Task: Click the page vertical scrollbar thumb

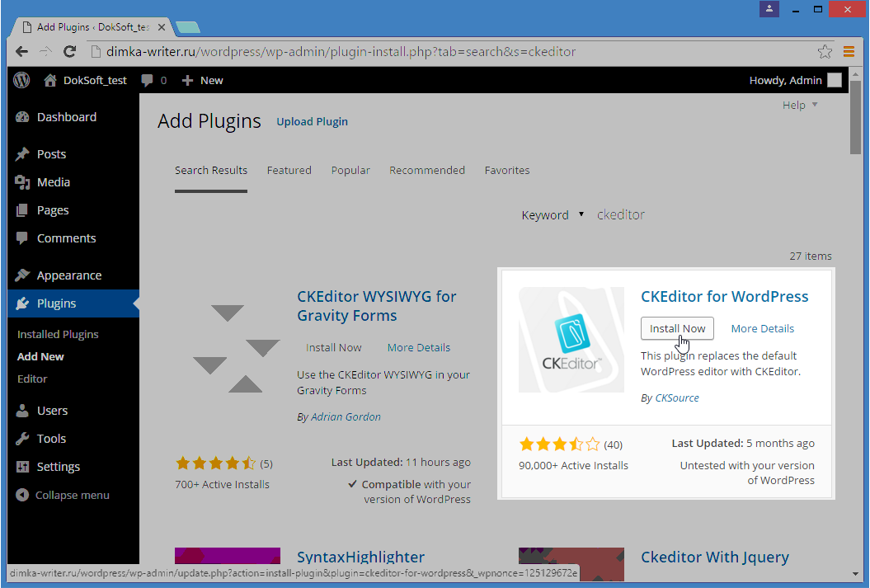Action: (855, 118)
